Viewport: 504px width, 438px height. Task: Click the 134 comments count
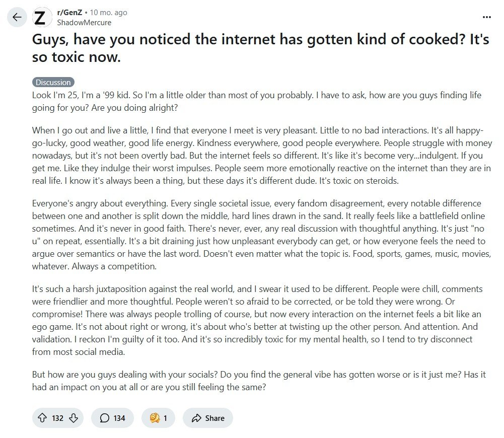tap(119, 418)
